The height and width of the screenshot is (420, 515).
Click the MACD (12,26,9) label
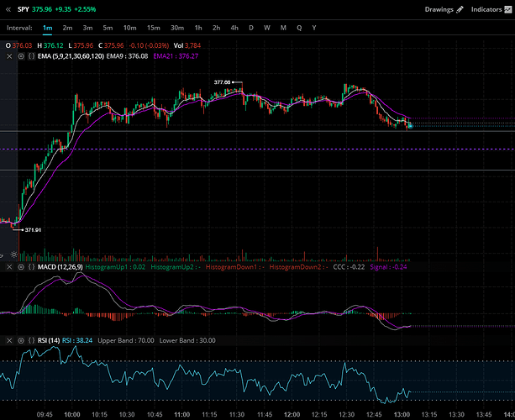pos(60,267)
